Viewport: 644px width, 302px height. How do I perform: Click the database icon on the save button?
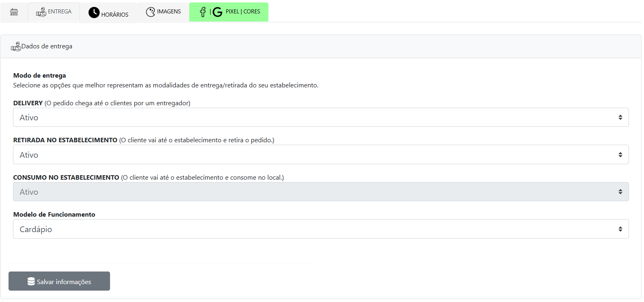[31, 281]
